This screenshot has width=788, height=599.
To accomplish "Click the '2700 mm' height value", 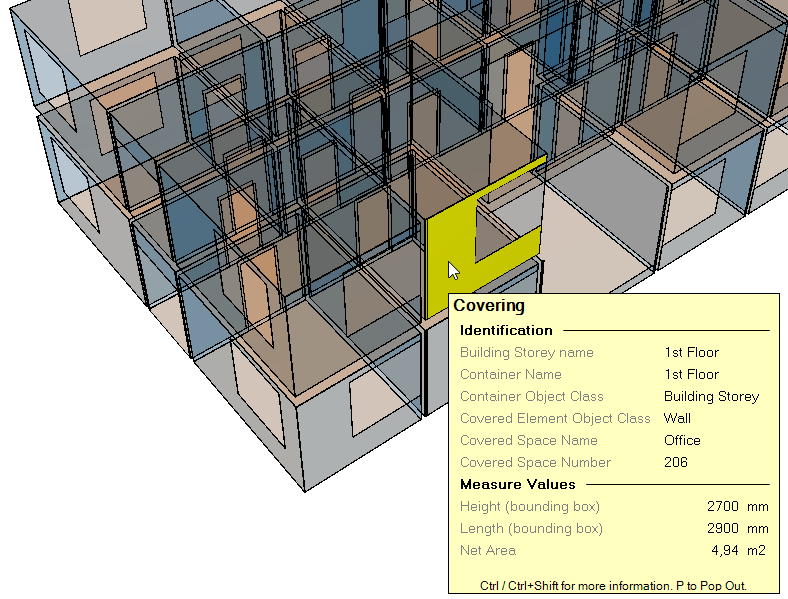I will pos(738,506).
